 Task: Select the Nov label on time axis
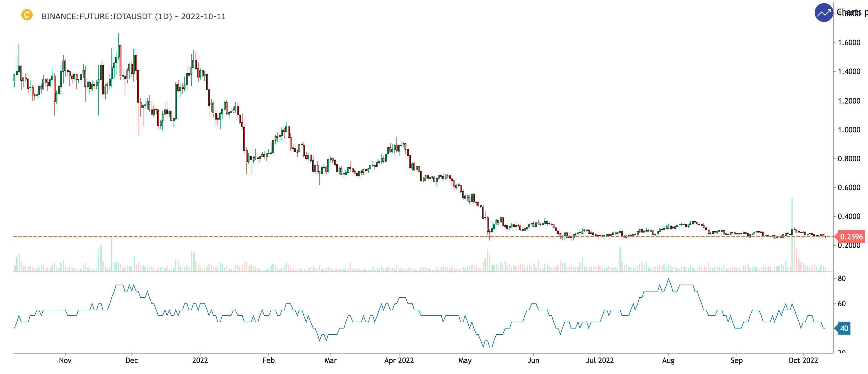[x=65, y=361]
